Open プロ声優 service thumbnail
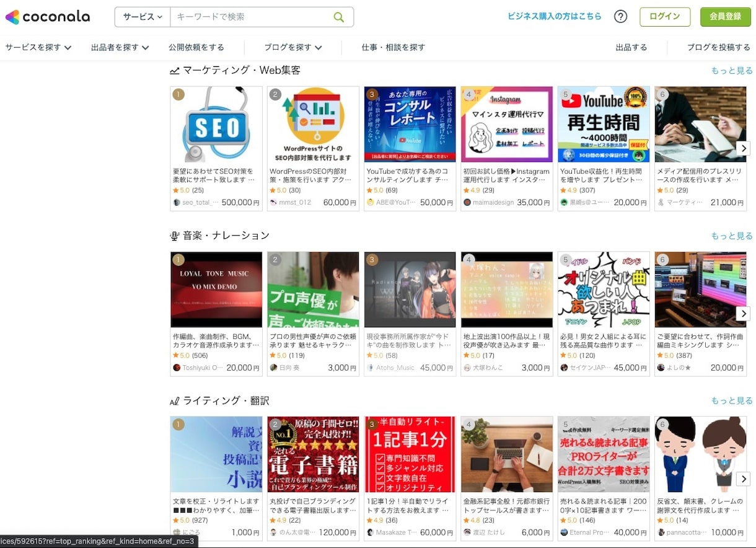Image resolution: width=756 pixels, height=548 pixels. click(313, 289)
